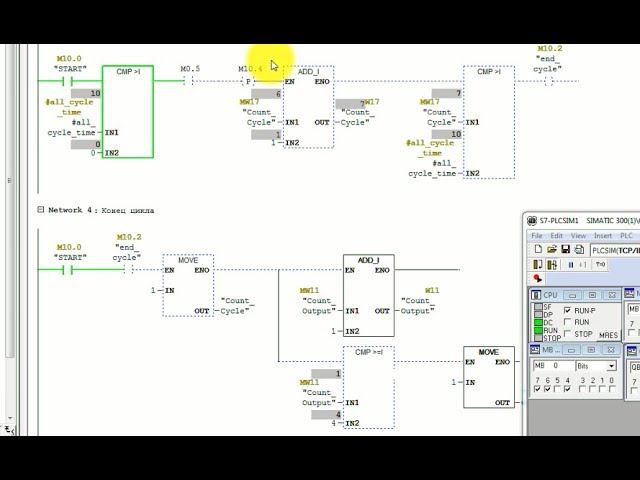Click the continuous-scan mode icon in PLCSIM
Image resolution: width=640 pixels, height=480 pixels.
[552, 264]
